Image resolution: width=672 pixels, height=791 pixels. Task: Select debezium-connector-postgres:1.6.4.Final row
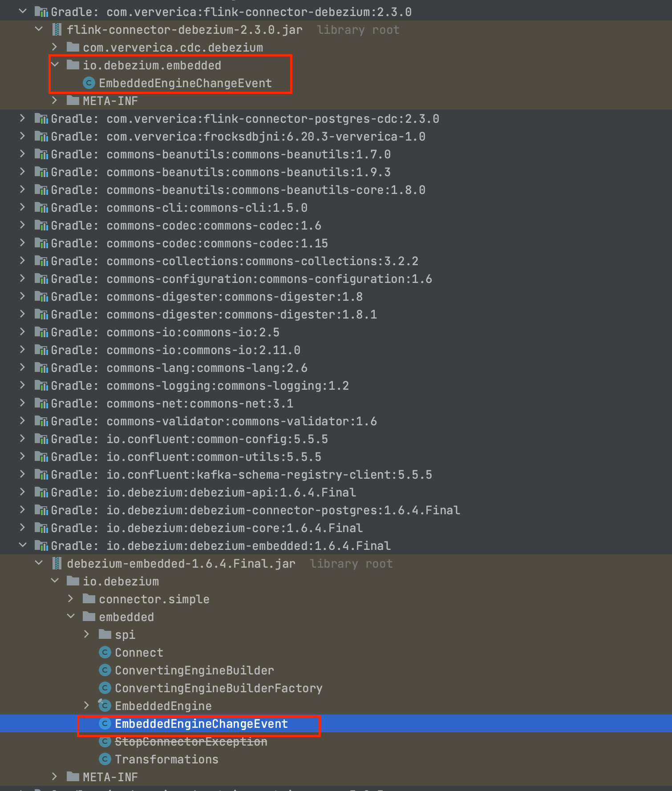coord(336,510)
